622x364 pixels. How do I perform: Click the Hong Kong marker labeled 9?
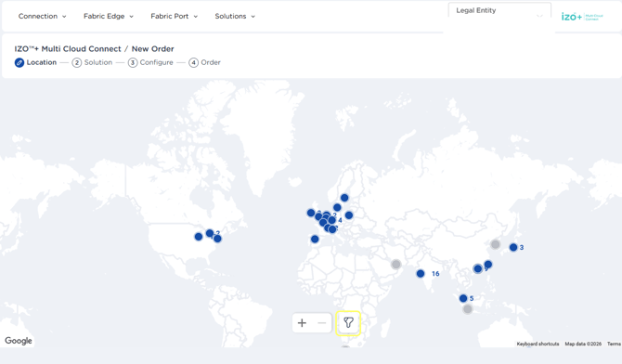click(x=478, y=268)
